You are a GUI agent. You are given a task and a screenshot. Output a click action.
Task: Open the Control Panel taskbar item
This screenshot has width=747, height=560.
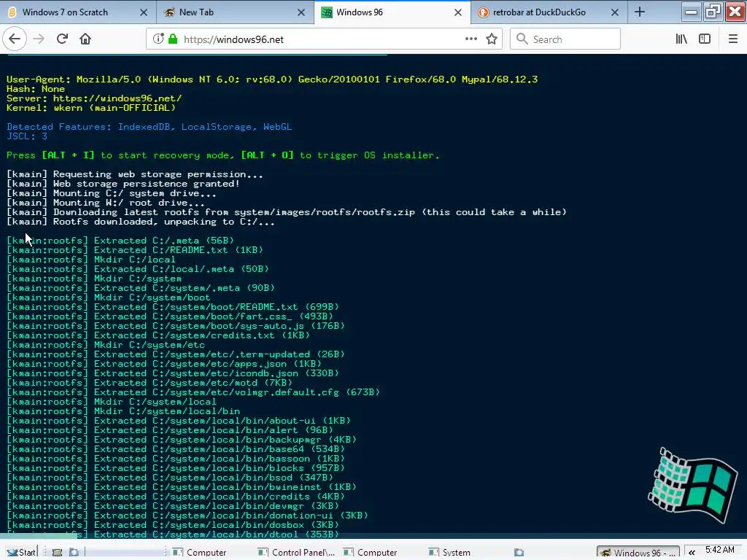(x=297, y=553)
